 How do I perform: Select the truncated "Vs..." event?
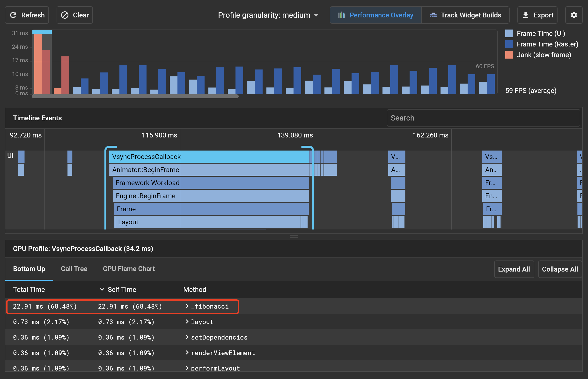492,157
